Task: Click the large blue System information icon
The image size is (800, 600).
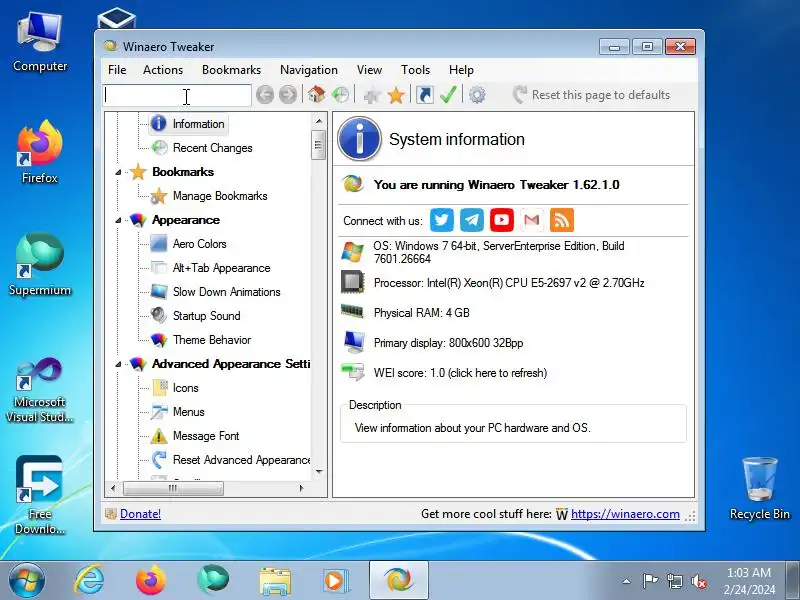Action: (360, 138)
